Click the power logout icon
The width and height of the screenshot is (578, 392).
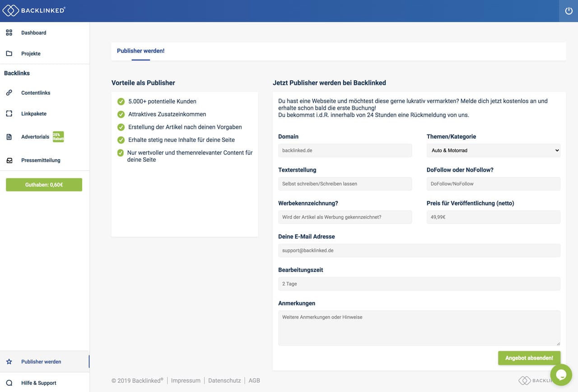coord(569,11)
